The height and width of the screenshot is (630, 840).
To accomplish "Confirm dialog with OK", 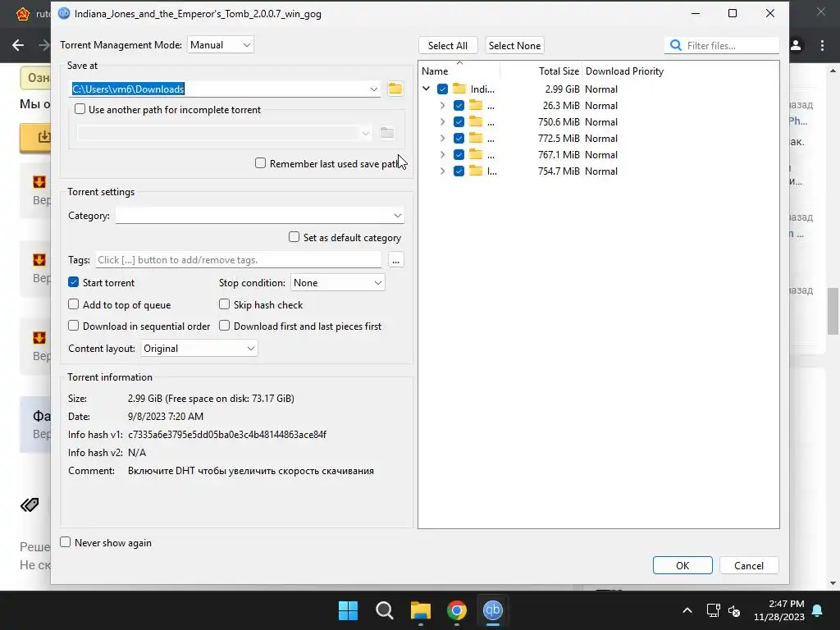I will point(682,565).
